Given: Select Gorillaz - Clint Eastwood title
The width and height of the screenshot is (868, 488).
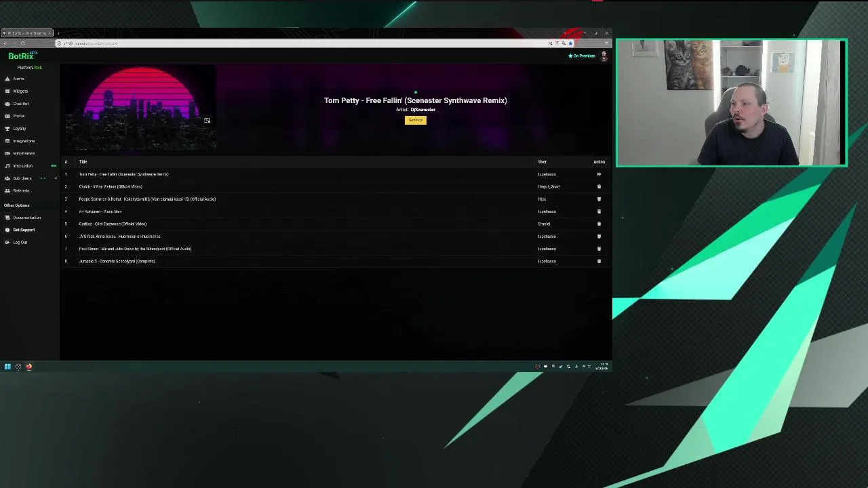Looking at the screenshot, I should click(x=113, y=224).
